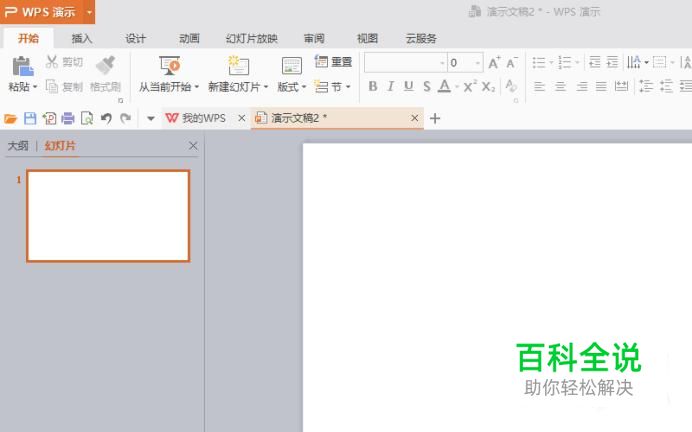The image size is (692, 432).
Task: Expand the Layout (版式) dropdown arrow
Action: [x=304, y=87]
